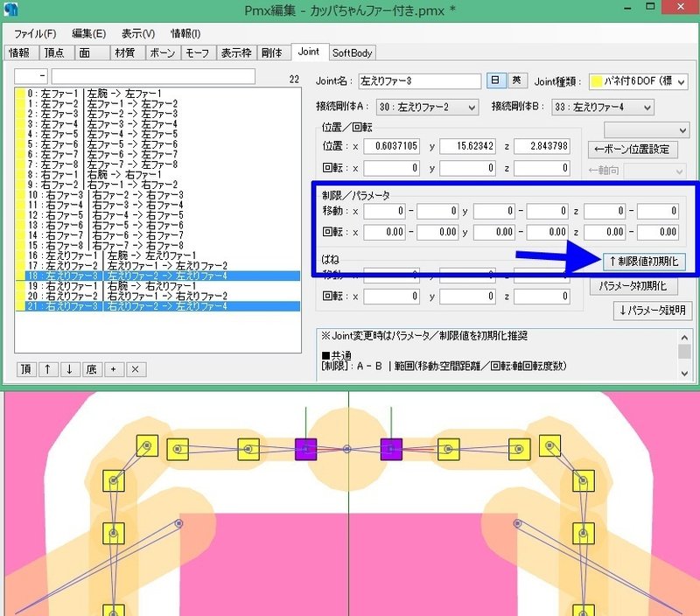The width and height of the screenshot is (700, 616).
Task: Click the ↑制限値初期化 button
Action: pyautogui.click(x=644, y=262)
